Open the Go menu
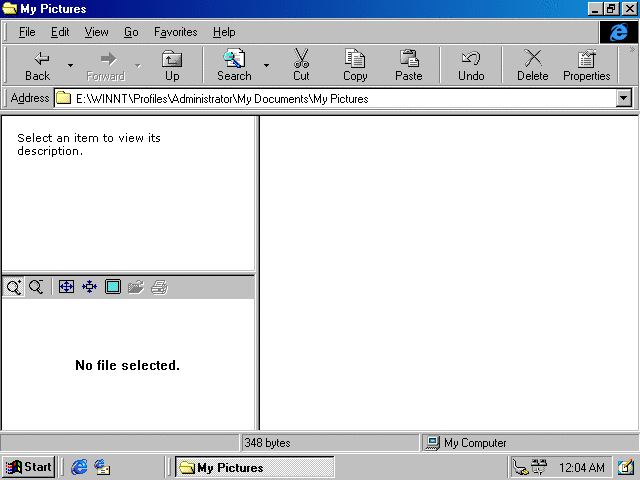Viewport: 640px width, 480px height. click(131, 32)
